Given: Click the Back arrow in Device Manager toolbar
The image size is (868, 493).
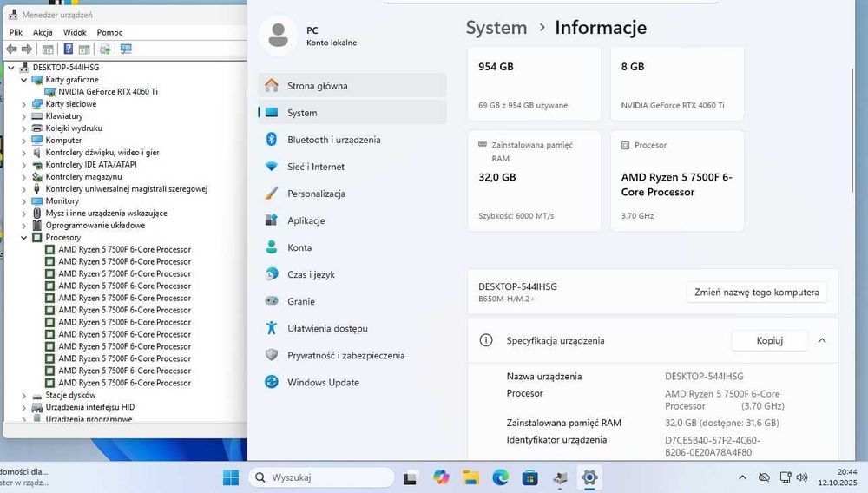Looking at the screenshot, I should [11, 49].
